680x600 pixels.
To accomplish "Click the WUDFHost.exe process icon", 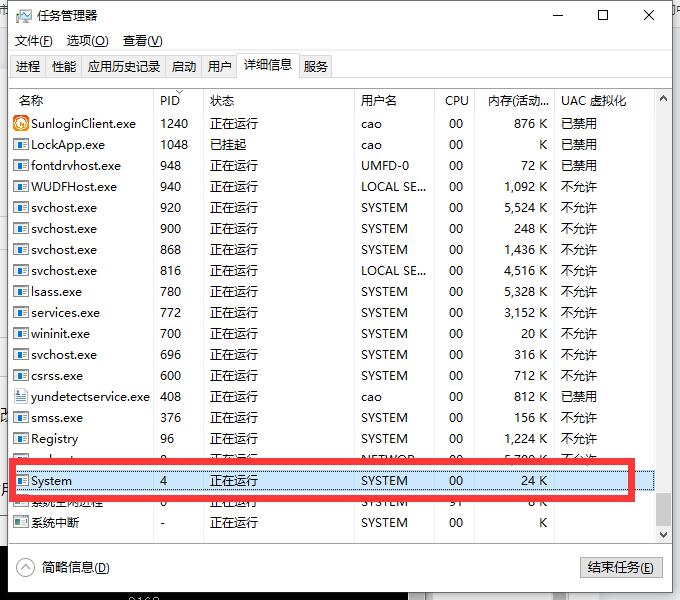I will pyautogui.click(x=21, y=186).
